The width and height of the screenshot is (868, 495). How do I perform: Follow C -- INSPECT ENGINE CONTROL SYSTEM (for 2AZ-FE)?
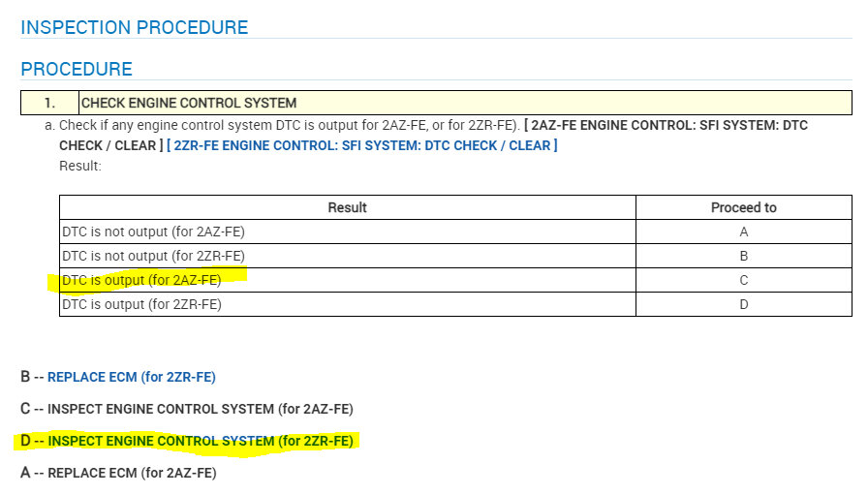(x=200, y=409)
